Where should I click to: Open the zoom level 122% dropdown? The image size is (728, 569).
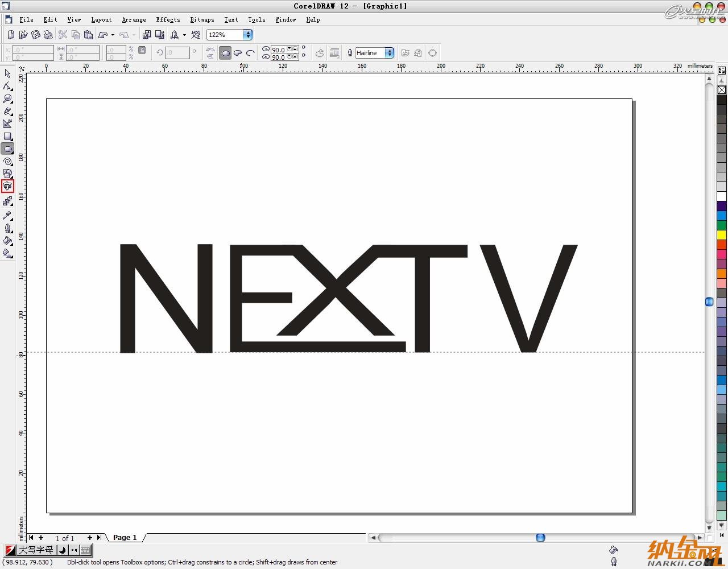point(248,35)
